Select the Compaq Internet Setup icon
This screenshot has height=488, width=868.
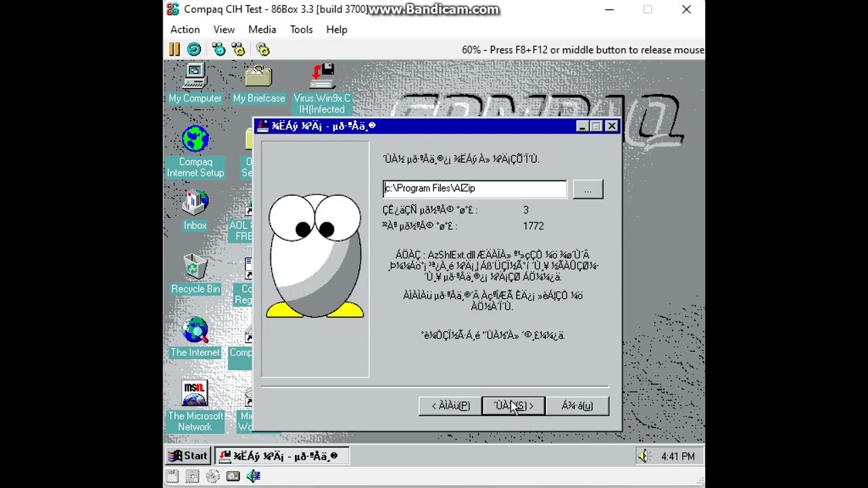pos(195,152)
